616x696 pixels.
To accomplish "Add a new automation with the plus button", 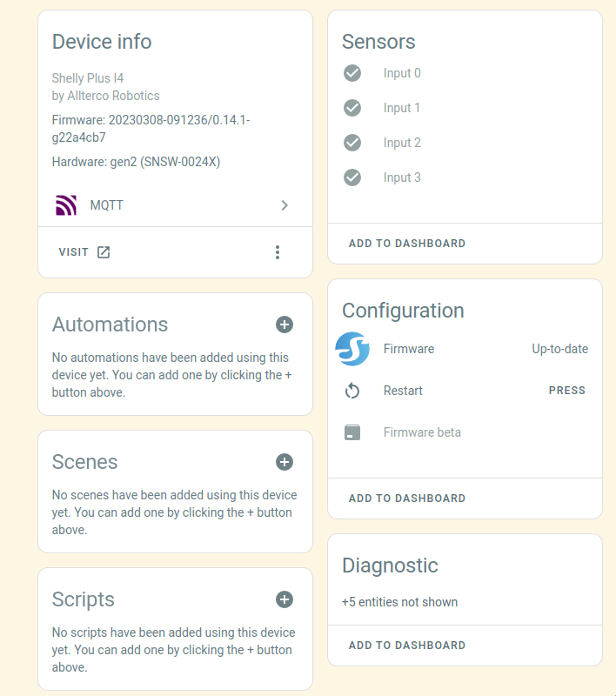I will pos(285,325).
